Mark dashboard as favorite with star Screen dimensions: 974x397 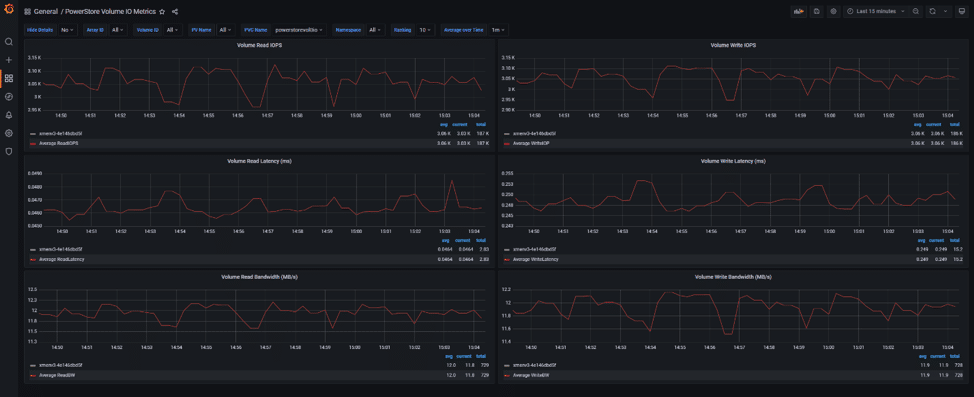162,12
